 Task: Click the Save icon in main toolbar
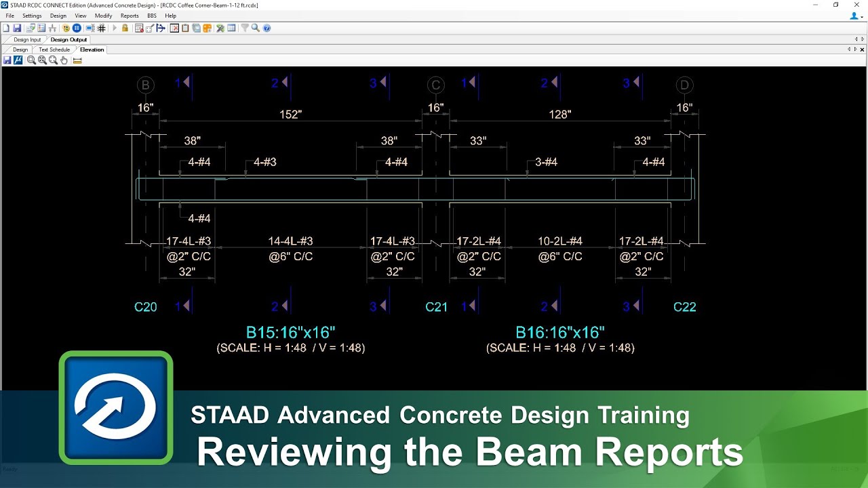(17, 28)
